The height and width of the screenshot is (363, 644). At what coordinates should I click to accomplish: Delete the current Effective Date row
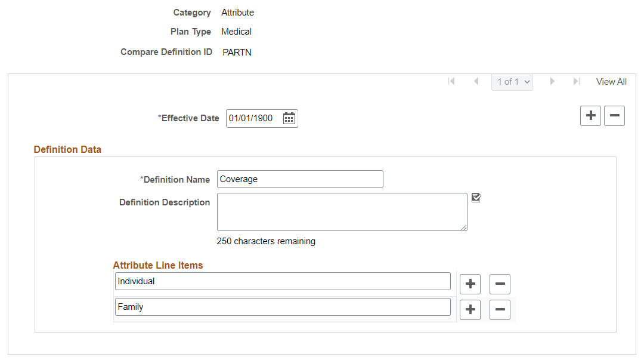click(x=614, y=116)
